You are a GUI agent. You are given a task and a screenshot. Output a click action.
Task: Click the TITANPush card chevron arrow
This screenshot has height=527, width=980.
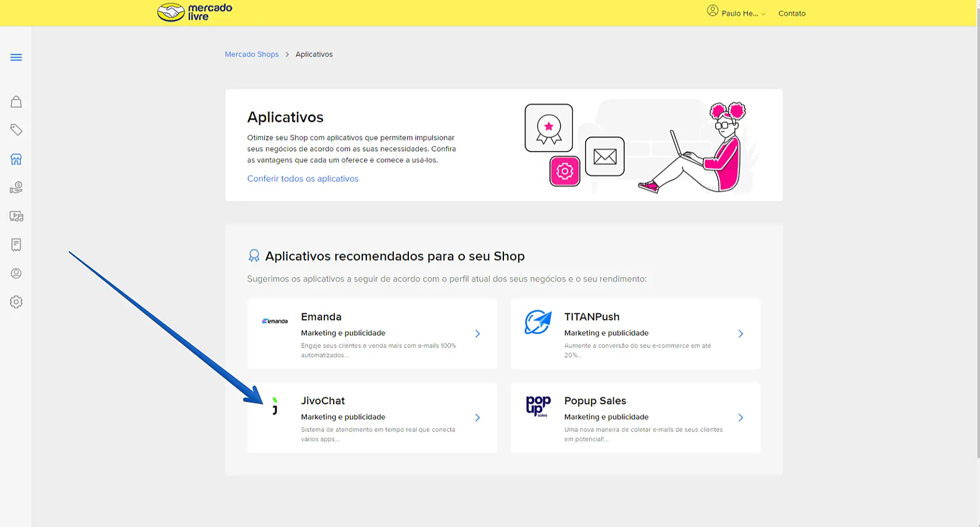[x=740, y=334]
